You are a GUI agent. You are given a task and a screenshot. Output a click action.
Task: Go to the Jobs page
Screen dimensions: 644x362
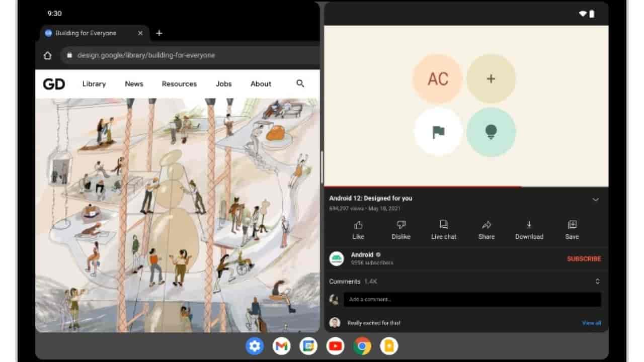pos(224,84)
